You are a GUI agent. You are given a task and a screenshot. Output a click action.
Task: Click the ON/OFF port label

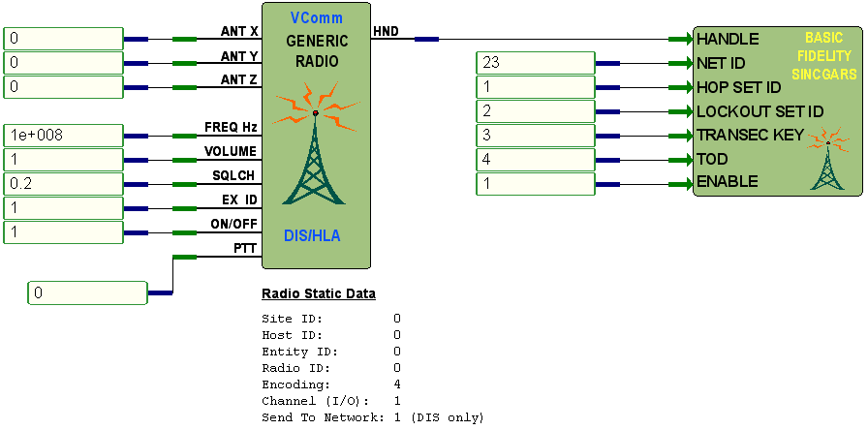pos(233,224)
